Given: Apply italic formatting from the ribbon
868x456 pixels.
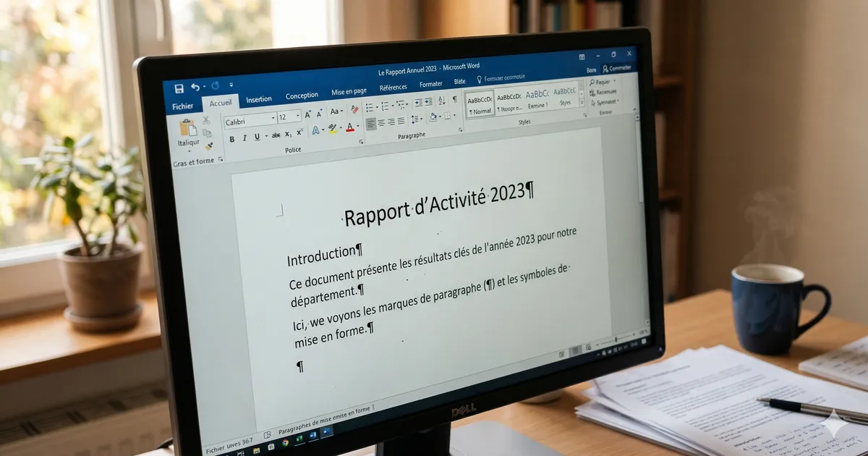Looking at the screenshot, I should click(244, 138).
